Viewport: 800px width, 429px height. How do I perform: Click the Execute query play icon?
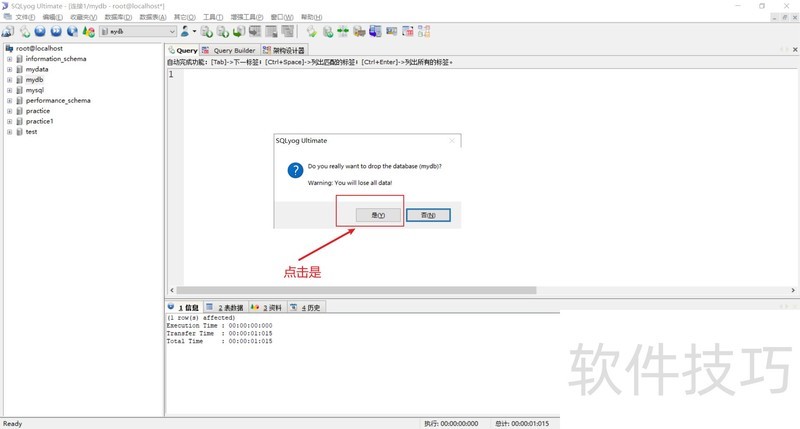[40, 32]
